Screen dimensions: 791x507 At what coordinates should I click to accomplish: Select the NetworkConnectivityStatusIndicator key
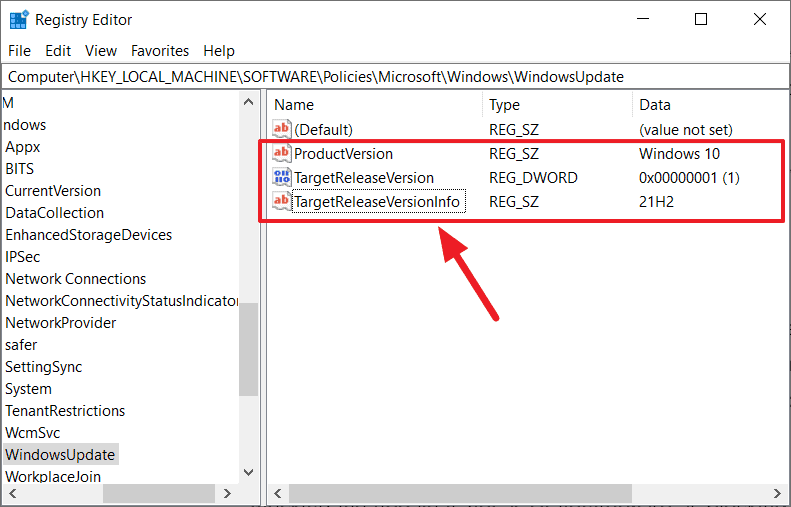pos(122,301)
